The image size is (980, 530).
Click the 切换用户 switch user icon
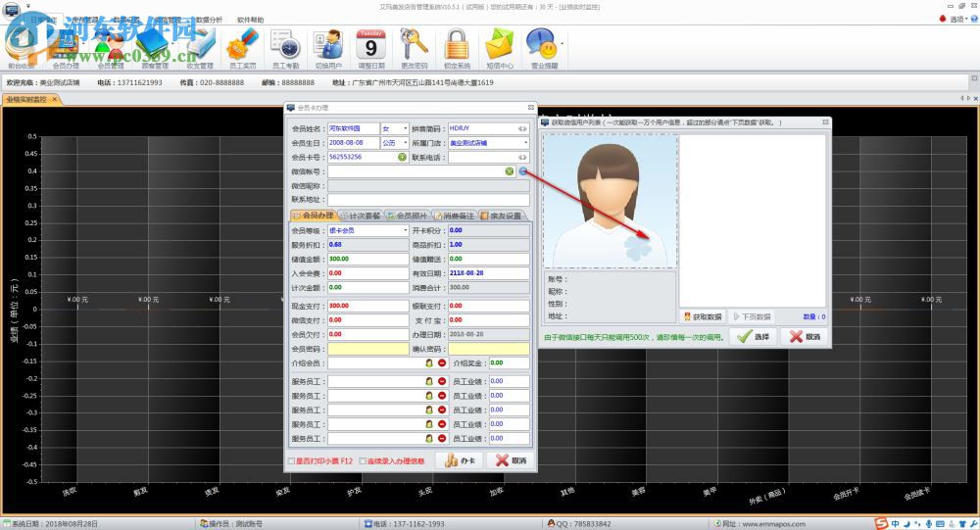[327, 48]
